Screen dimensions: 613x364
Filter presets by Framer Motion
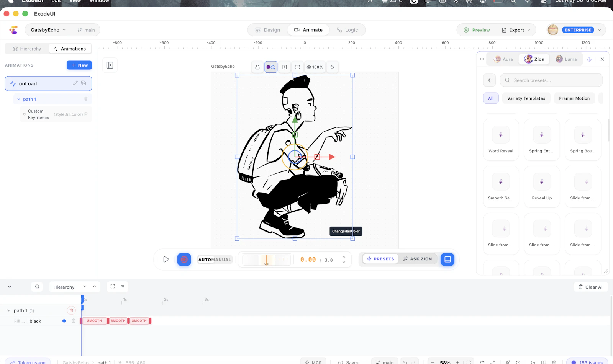coord(574,98)
